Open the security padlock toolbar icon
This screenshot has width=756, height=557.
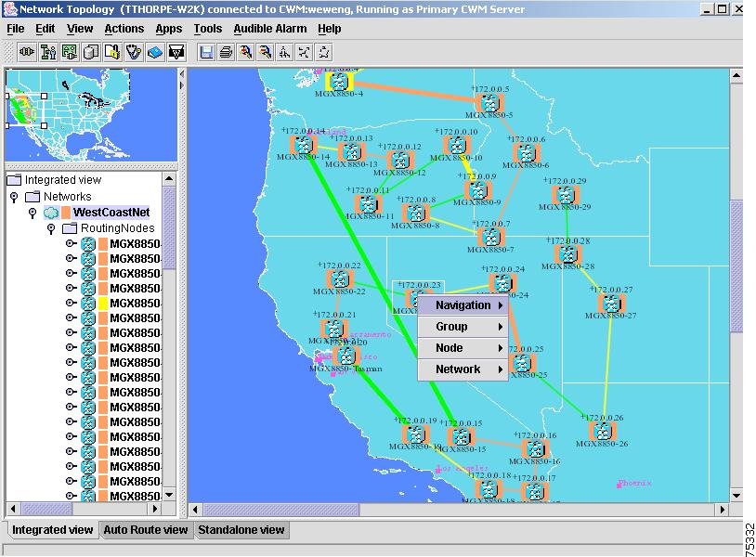(x=112, y=52)
